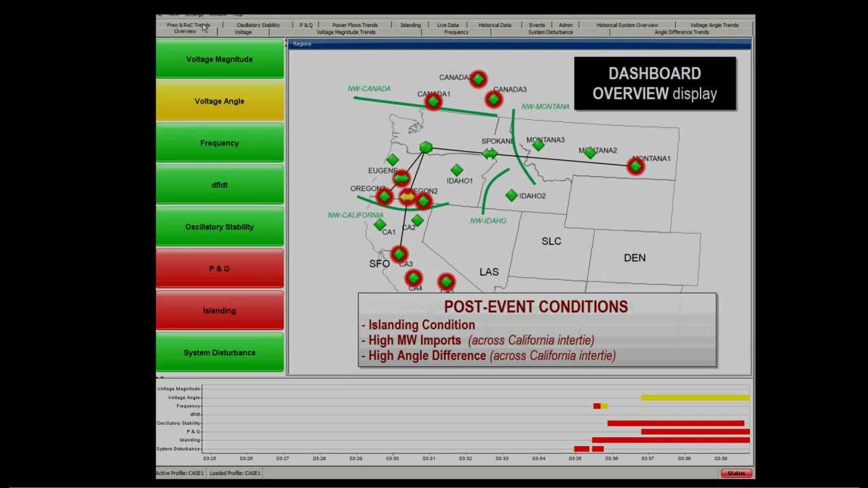This screenshot has width=868, height=488.
Task: Select the IDAHO2 station diamond
Action: 511,195
